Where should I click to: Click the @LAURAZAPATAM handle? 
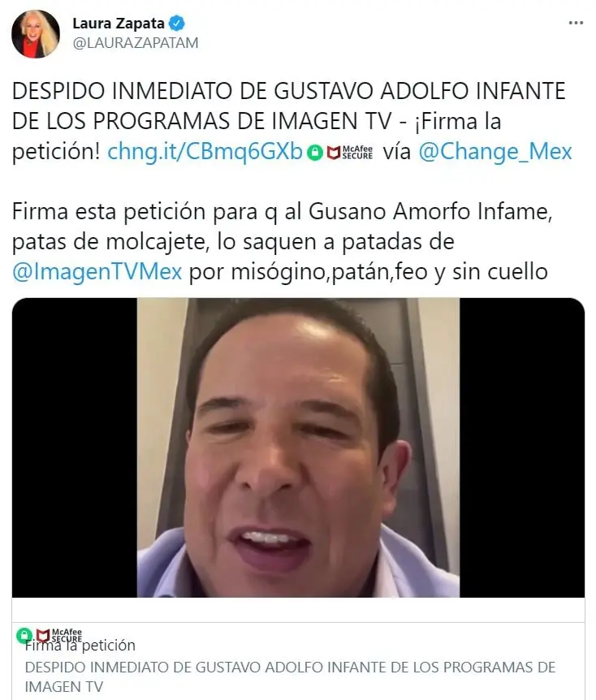pyautogui.click(x=136, y=43)
